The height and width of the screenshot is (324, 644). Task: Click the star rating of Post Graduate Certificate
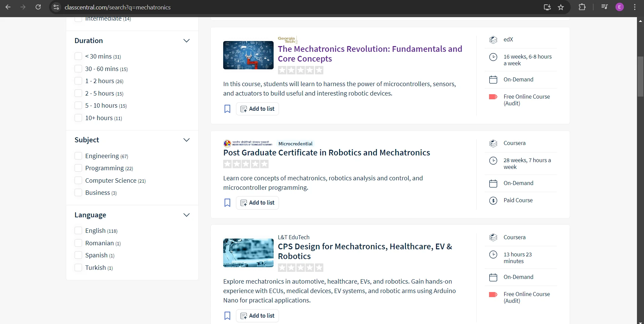click(x=246, y=164)
